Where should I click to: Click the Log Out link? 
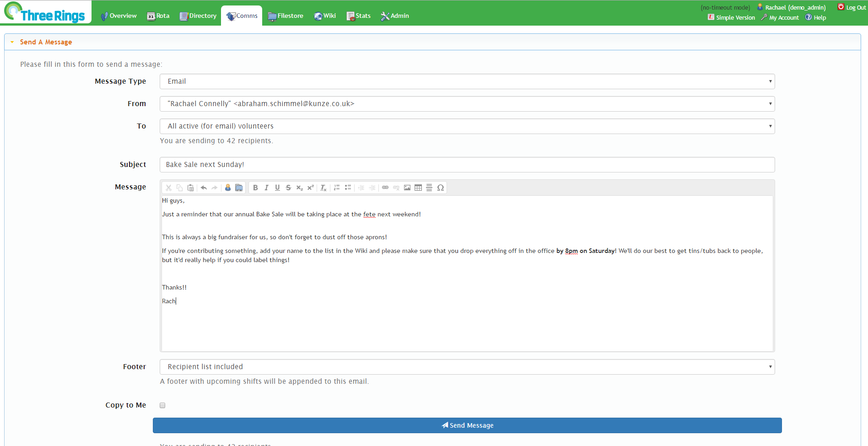point(852,7)
